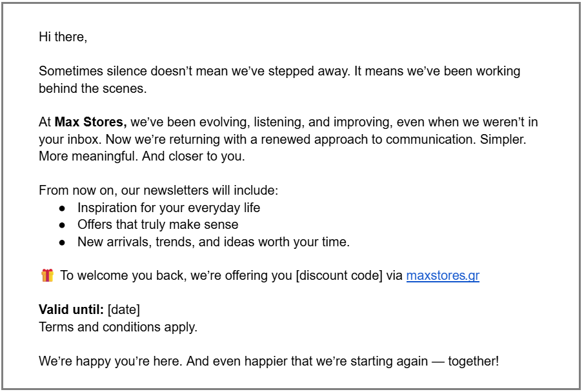Click "From now on, our newsletters will include:"
This screenshot has width=584, height=392.
(158, 190)
